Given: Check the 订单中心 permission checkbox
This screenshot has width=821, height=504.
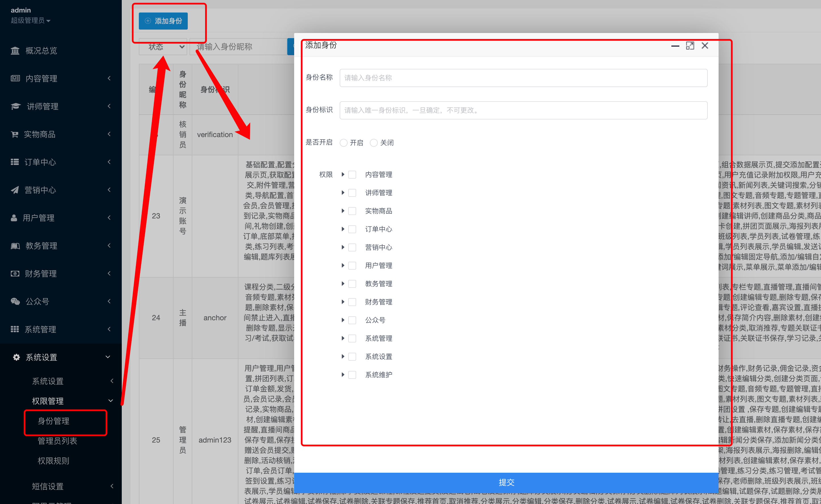Looking at the screenshot, I should (x=352, y=229).
